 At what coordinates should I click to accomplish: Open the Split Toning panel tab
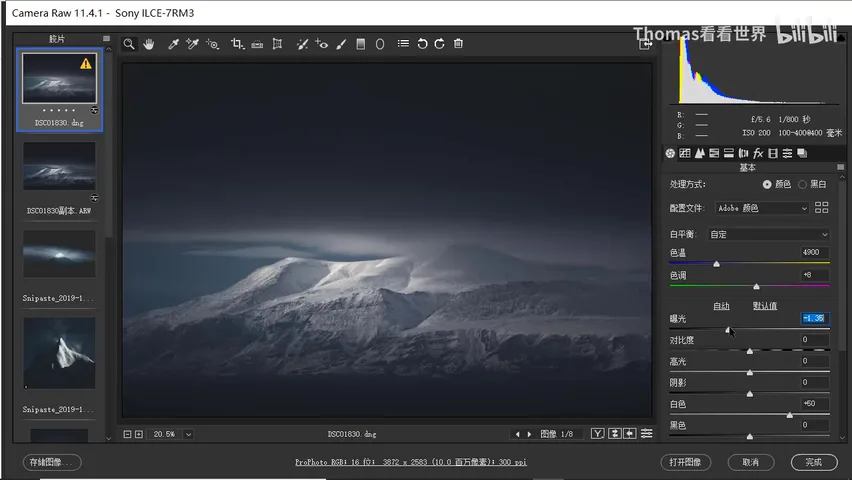729,153
